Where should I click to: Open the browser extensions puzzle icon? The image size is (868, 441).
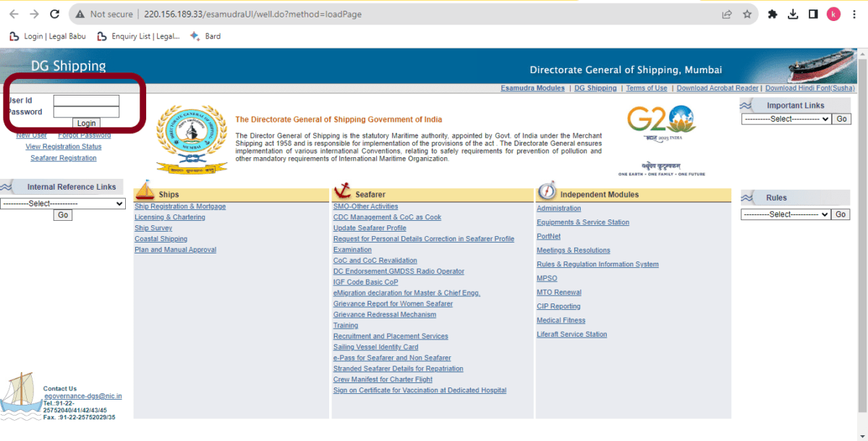(x=773, y=14)
